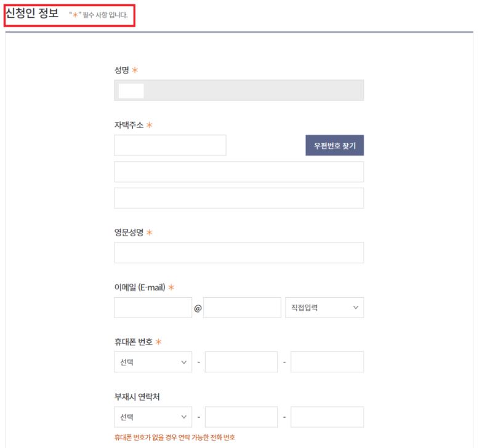Viewport: 482px width, 448px height.
Task: Click the 휴대폰 번호 middle digits field
Action: [x=241, y=362]
